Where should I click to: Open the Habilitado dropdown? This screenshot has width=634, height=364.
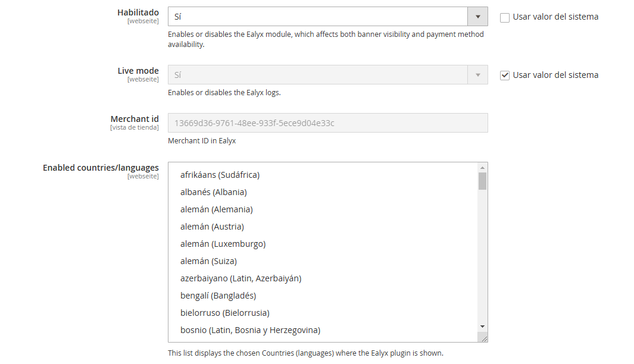[317, 17]
